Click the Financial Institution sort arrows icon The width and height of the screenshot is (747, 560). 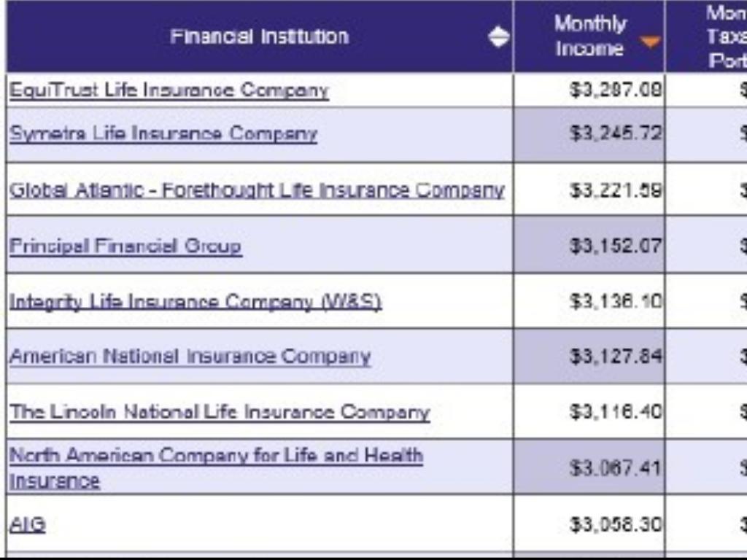coord(499,36)
